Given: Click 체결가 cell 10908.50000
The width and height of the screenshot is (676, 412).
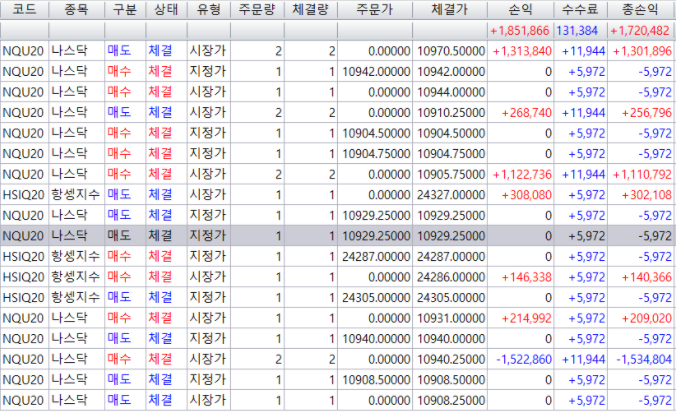Looking at the screenshot, I should [x=451, y=380].
